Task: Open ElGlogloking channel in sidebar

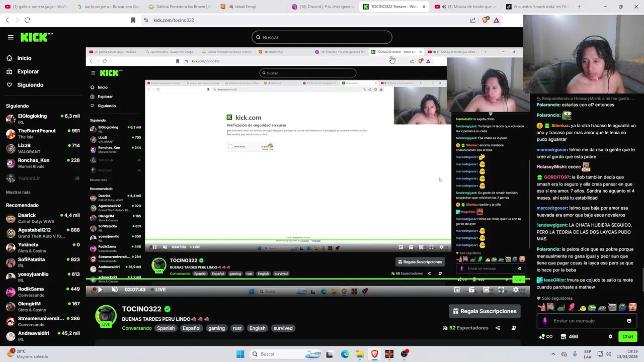Action: [43, 119]
